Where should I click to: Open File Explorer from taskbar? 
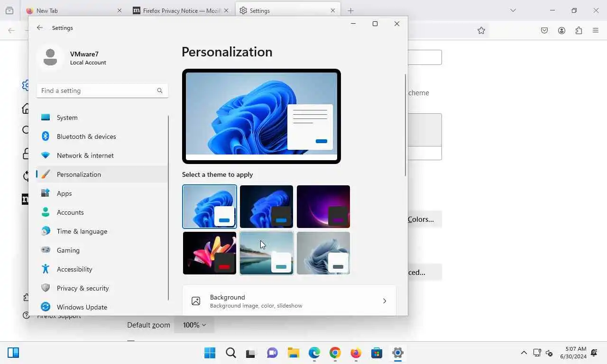(x=294, y=353)
